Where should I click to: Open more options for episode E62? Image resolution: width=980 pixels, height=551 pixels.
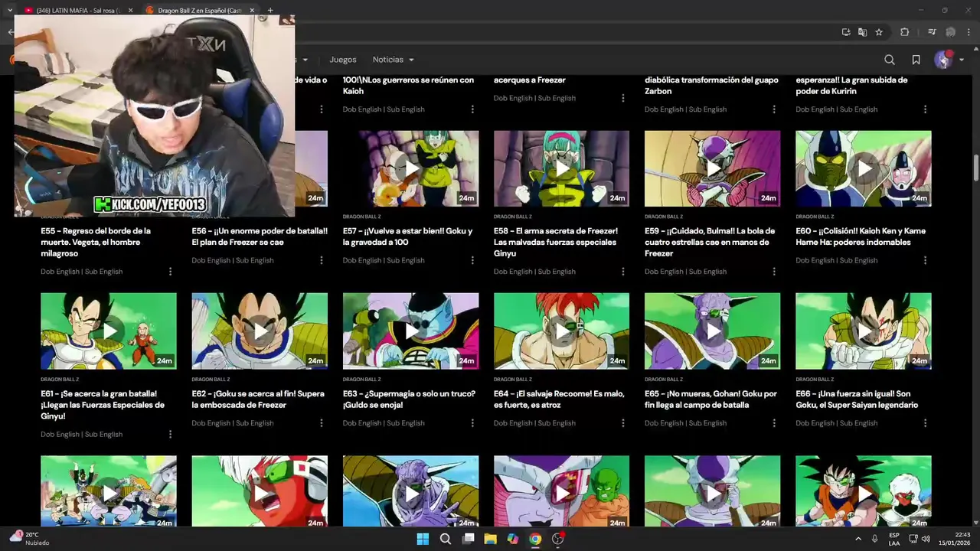tap(321, 423)
